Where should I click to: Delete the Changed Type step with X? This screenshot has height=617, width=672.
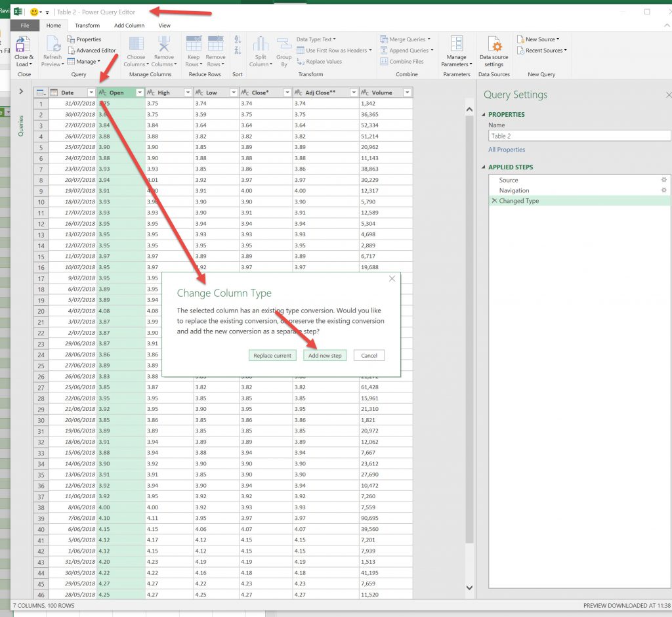[x=494, y=201]
